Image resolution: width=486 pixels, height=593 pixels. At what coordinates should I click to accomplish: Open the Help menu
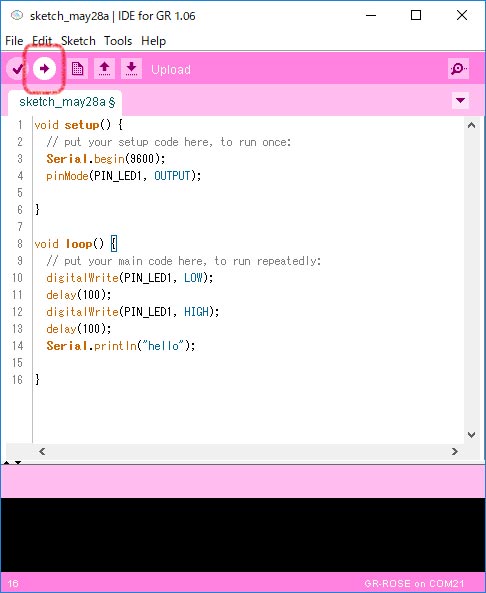click(154, 40)
